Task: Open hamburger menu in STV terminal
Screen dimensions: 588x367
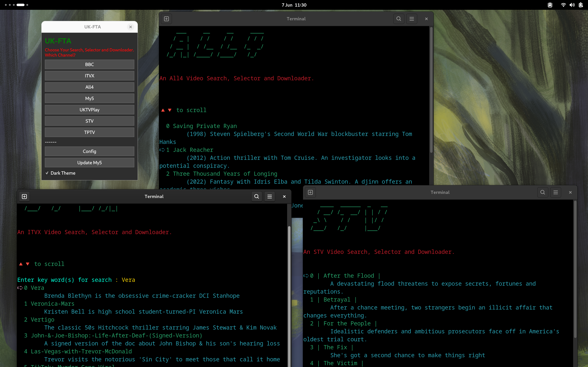Action: click(555, 192)
